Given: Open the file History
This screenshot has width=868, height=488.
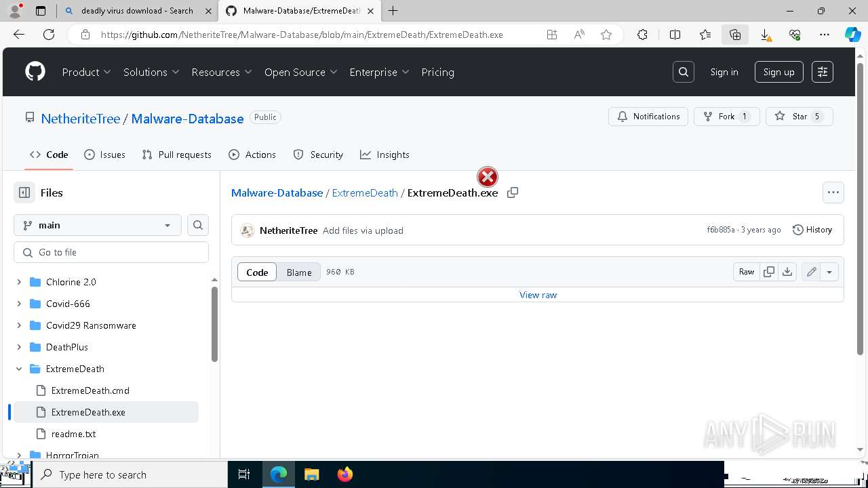Looking at the screenshot, I should 812,230.
